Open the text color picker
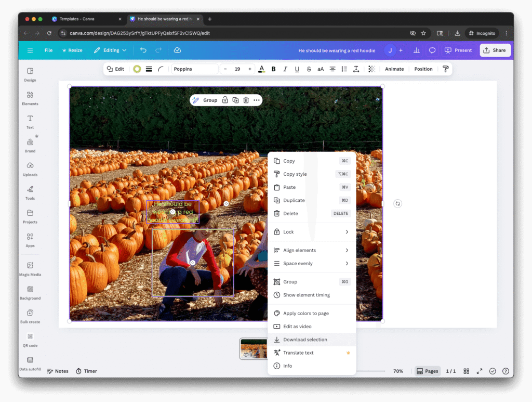The image size is (532, 402). (x=261, y=69)
